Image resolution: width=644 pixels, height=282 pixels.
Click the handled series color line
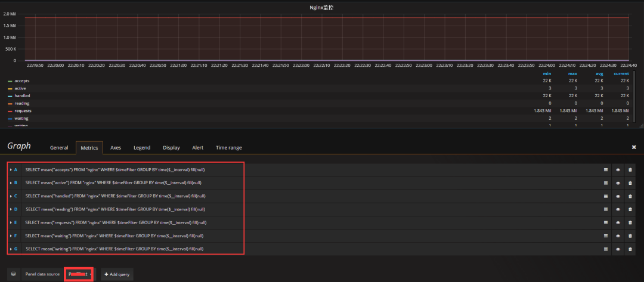(10, 96)
